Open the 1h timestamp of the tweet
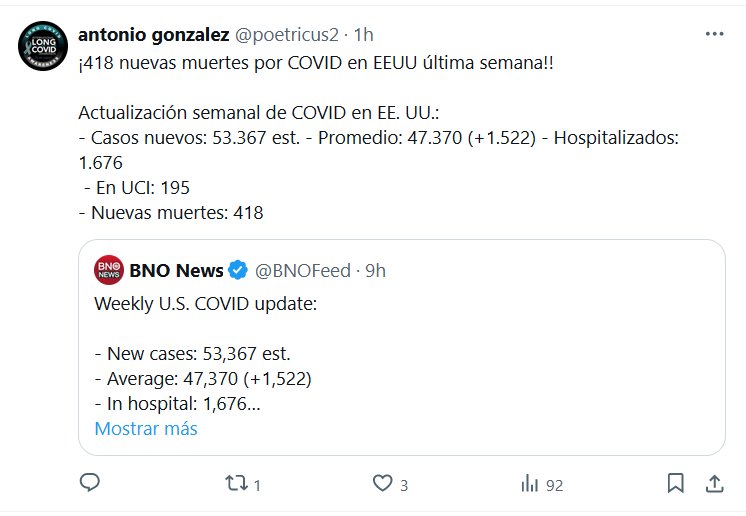 [364, 34]
